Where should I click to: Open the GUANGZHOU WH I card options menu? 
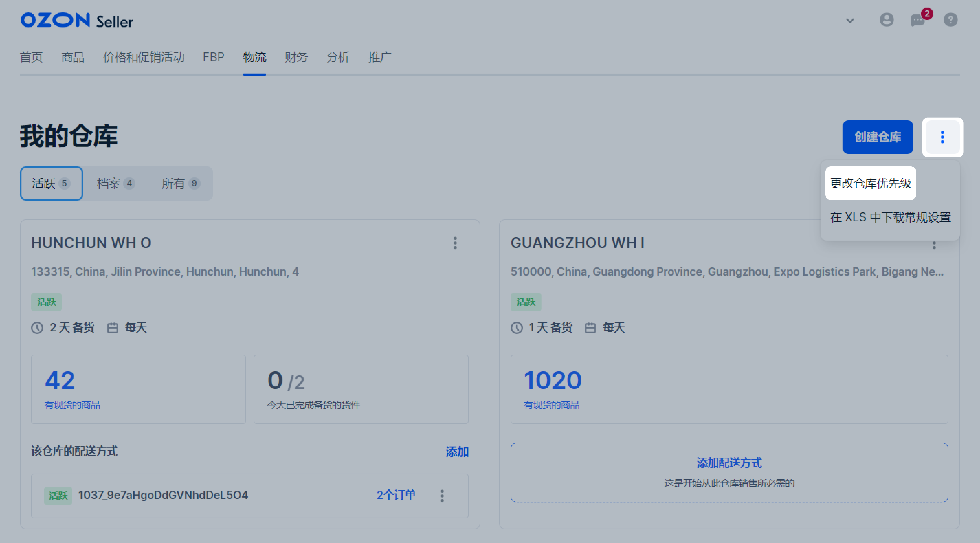(x=934, y=245)
